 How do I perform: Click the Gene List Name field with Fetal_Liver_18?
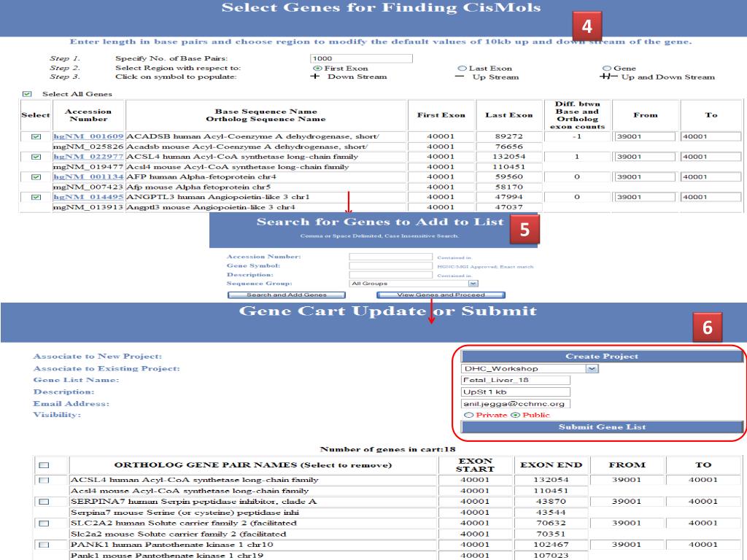tap(516, 380)
